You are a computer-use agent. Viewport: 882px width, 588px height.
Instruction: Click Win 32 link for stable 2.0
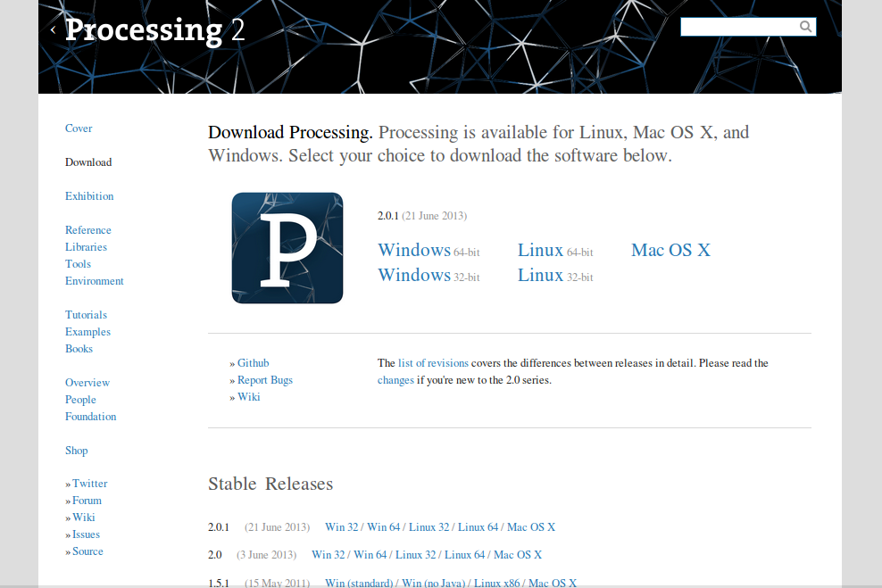[328, 555]
